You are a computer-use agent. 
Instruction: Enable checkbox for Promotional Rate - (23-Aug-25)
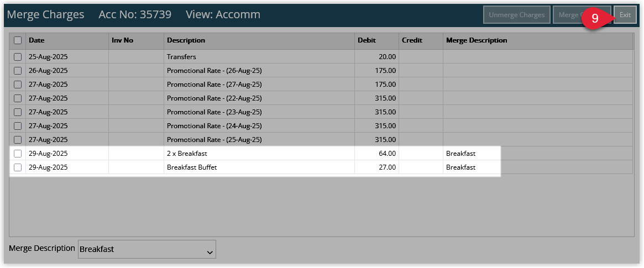[x=18, y=112]
